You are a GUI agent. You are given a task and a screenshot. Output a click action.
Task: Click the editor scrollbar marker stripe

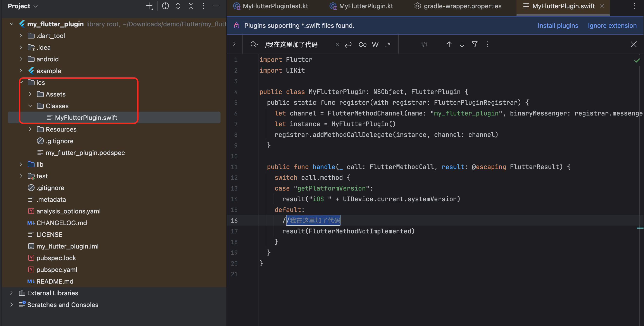640,228
